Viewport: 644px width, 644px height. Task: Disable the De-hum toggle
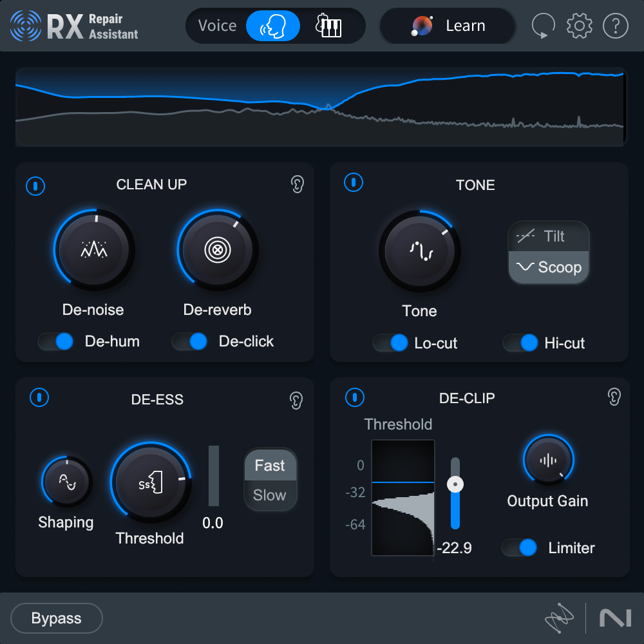[55, 341]
